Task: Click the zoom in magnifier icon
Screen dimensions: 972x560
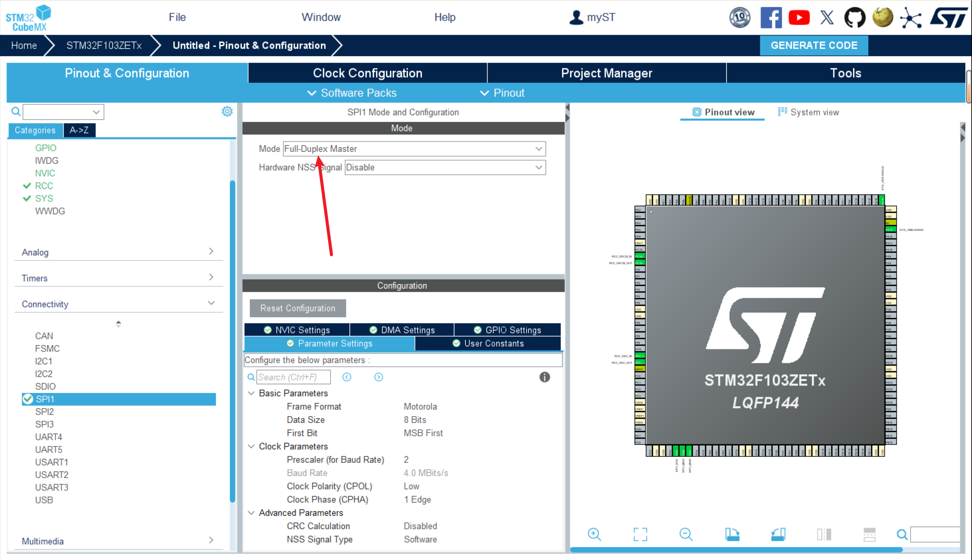Action: [594, 534]
